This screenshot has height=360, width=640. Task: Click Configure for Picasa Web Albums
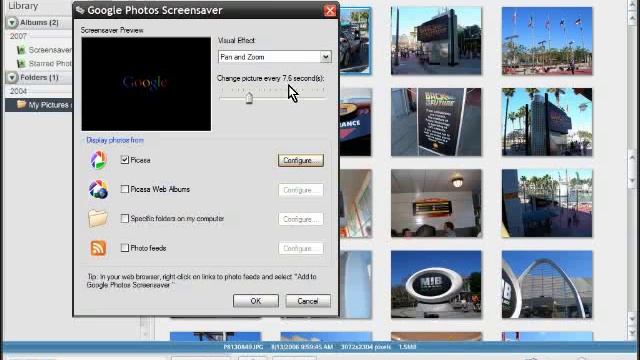click(x=301, y=190)
